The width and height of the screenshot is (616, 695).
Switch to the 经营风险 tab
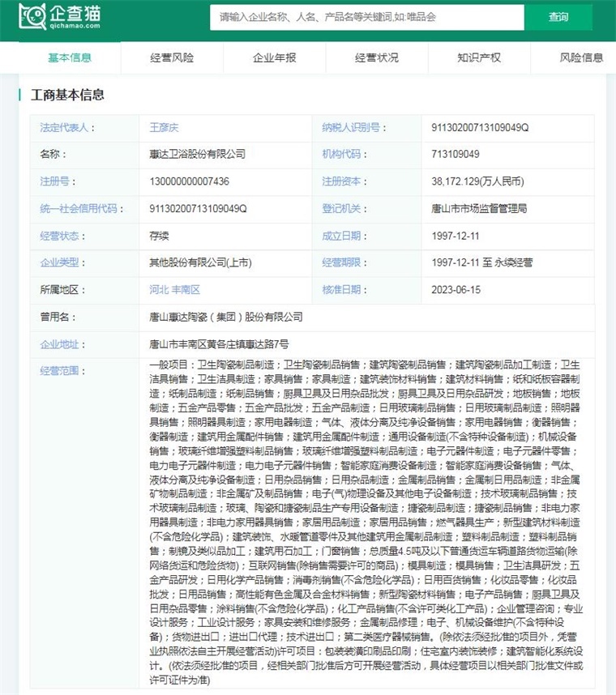point(172,58)
